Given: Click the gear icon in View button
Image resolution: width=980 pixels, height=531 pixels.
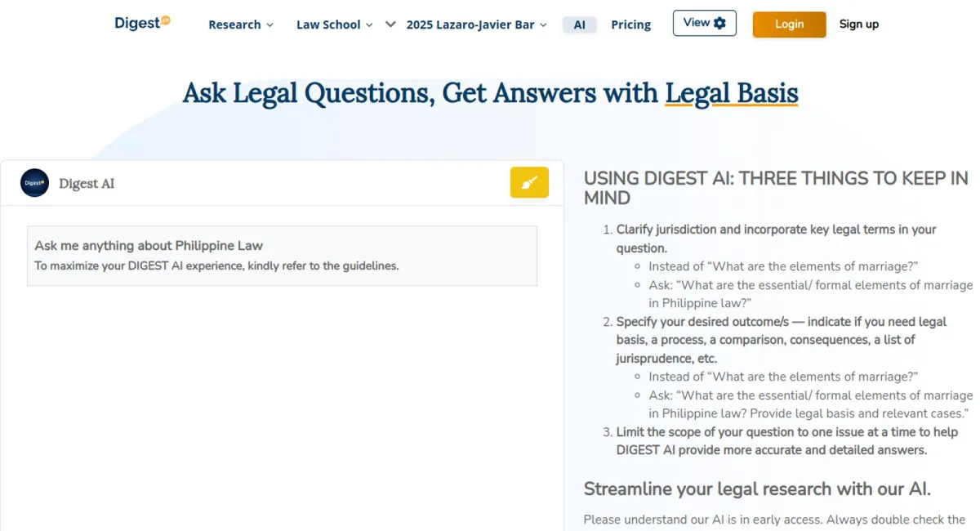Looking at the screenshot, I should (x=719, y=23).
